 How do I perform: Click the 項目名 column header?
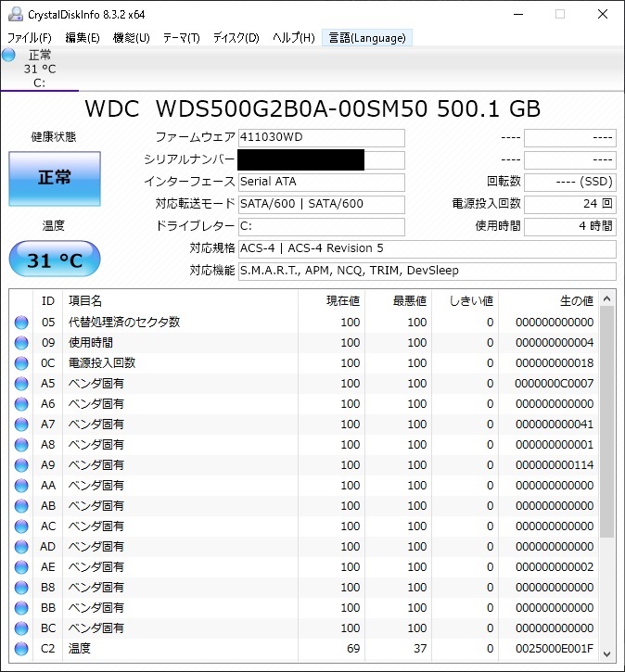click(x=180, y=301)
